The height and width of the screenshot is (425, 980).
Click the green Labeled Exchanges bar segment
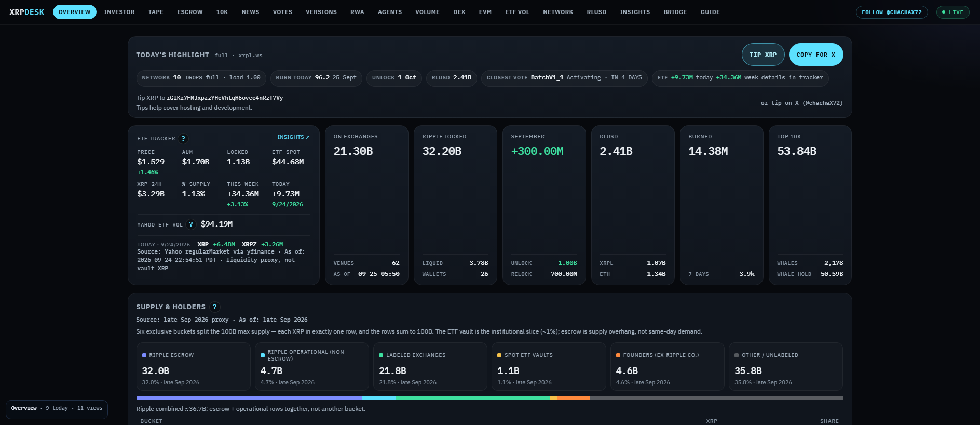coord(472,398)
